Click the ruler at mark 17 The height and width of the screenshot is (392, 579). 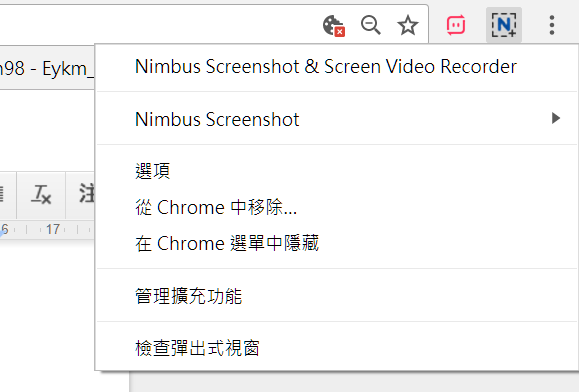click(x=53, y=229)
